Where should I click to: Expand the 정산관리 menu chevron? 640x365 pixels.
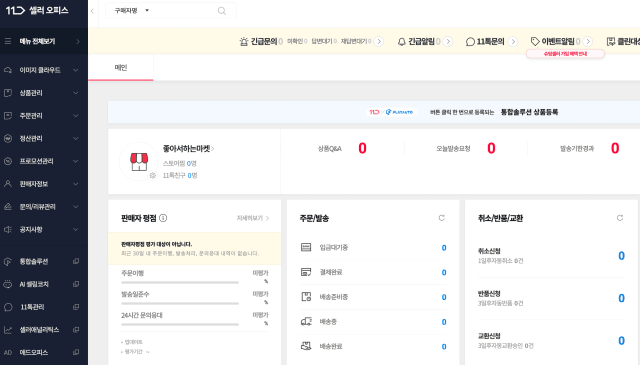coord(76,138)
